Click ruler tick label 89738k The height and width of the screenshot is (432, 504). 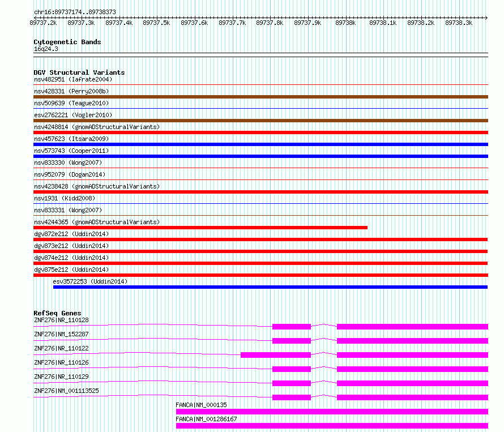(345, 23)
